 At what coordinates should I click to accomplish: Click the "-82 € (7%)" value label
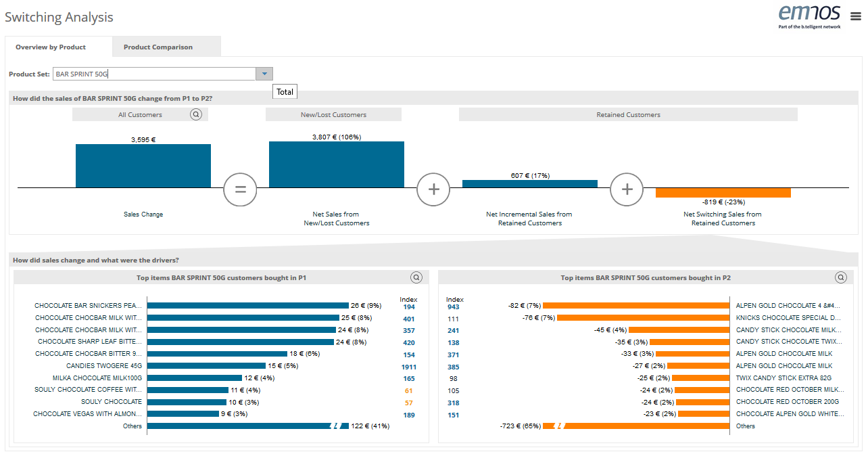point(525,306)
